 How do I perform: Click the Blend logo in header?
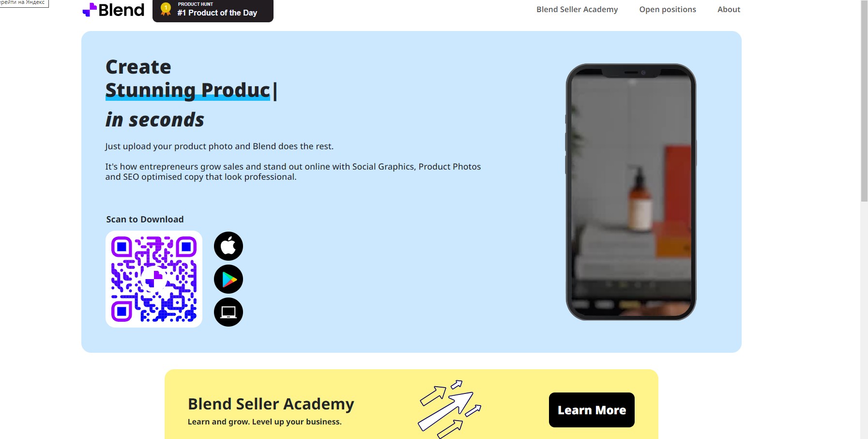pyautogui.click(x=113, y=10)
